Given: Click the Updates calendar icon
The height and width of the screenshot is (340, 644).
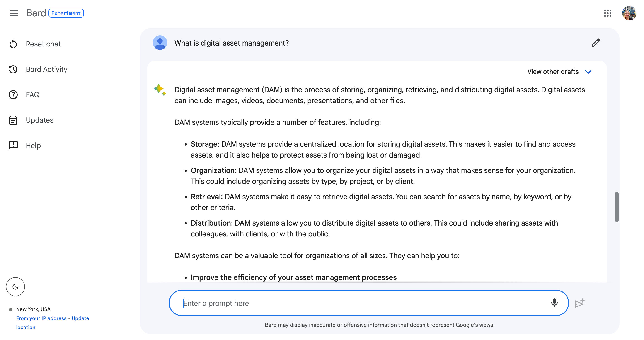Looking at the screenshot, I should click(x=13, y=120).
